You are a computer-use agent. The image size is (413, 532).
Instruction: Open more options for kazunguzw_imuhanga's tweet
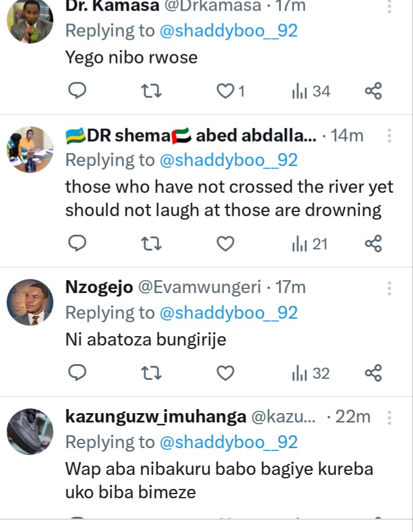pos(389,417)
